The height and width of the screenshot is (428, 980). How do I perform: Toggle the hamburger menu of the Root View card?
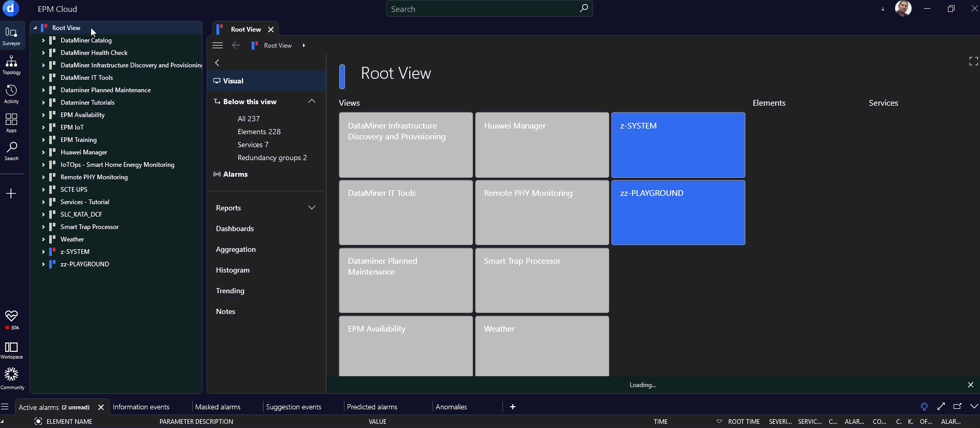click(218, 46)
